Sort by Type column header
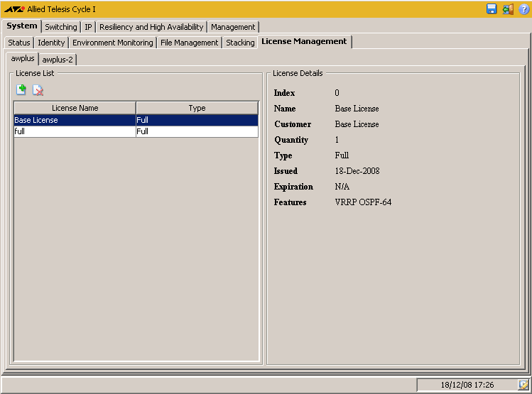The image size is (532, 394). click(x=197, y=108)
